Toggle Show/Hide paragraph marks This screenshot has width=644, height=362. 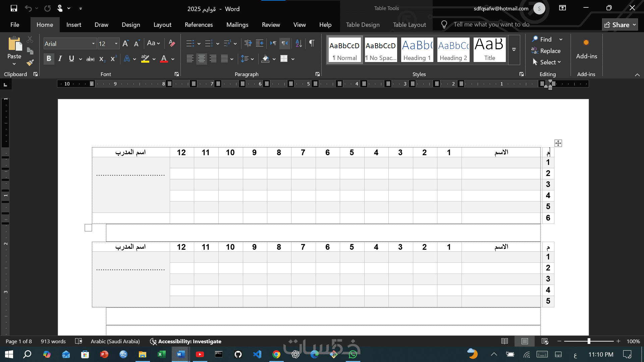point(312,43)
